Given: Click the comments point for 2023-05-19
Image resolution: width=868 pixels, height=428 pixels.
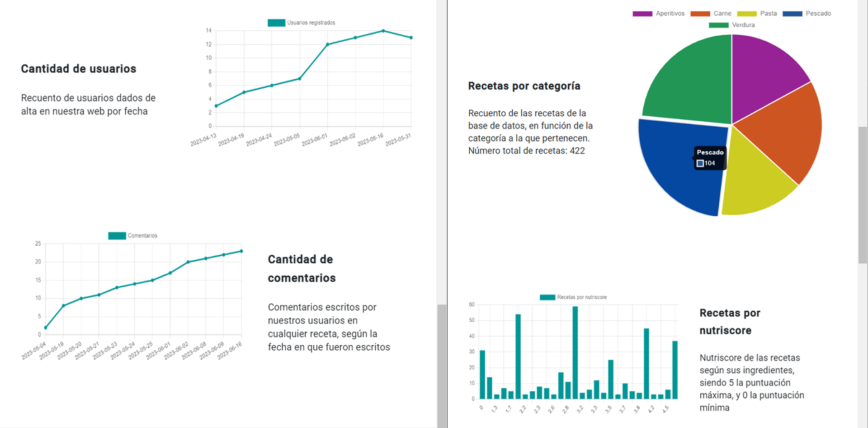Looking at the screenshot, I should click(63, 306).
